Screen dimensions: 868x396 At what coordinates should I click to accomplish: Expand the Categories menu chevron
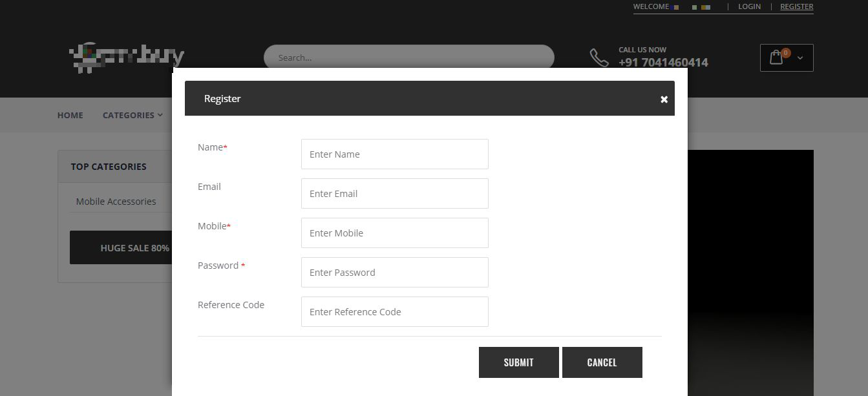[160, 115]
